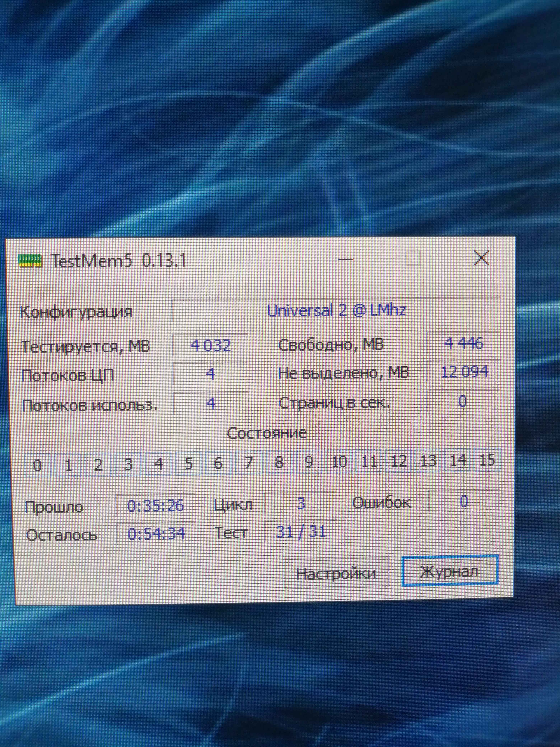Click the Страниц в сек. value 0
560x747 pixels.
click(463, 401)
